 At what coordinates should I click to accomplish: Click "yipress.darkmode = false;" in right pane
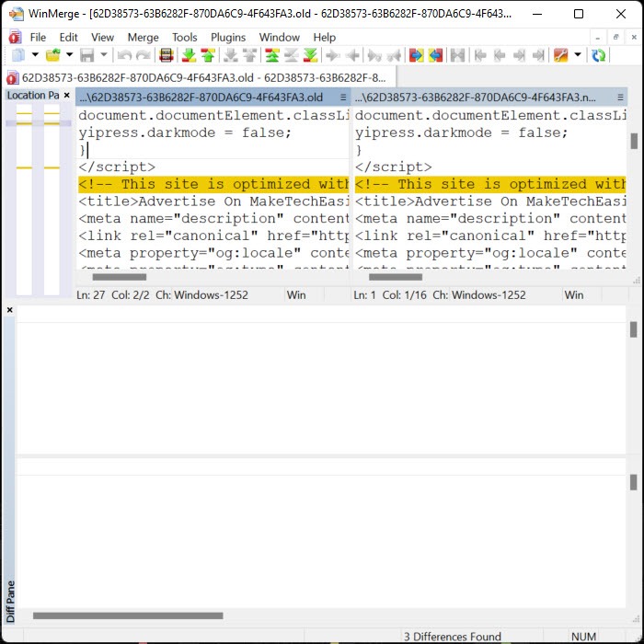tap(461, 132)
